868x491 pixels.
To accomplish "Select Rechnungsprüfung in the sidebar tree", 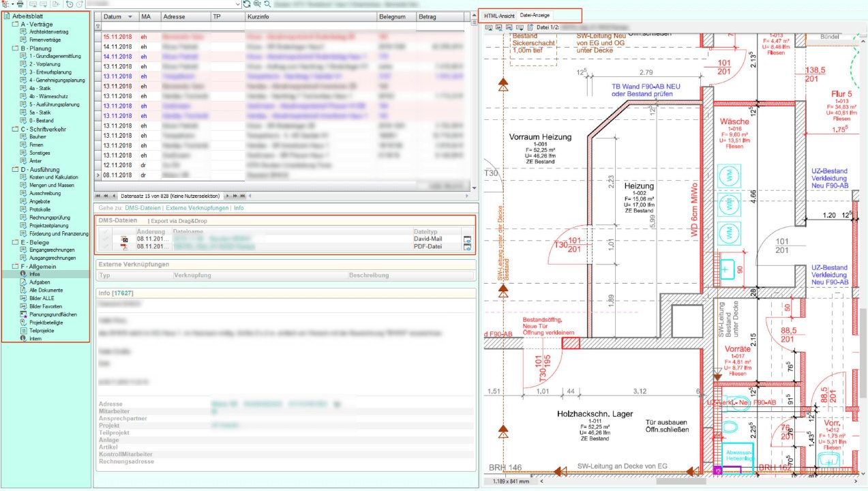I will (50, 218).
